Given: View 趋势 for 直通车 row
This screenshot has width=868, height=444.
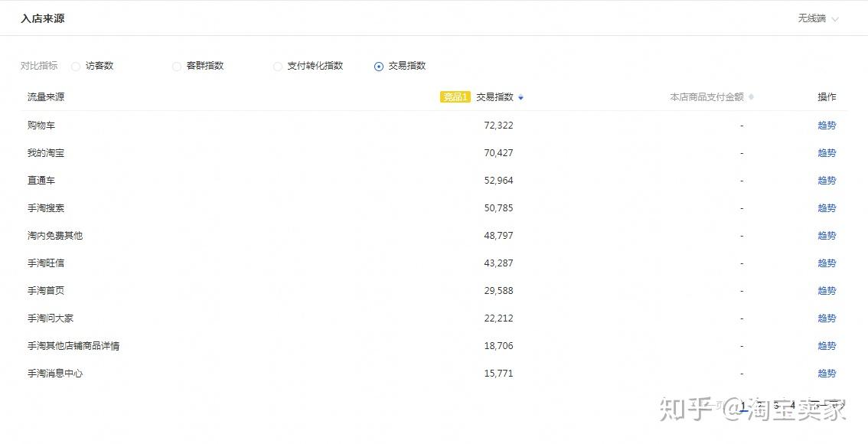Looking at the screenshot, I should coord(827,181).
